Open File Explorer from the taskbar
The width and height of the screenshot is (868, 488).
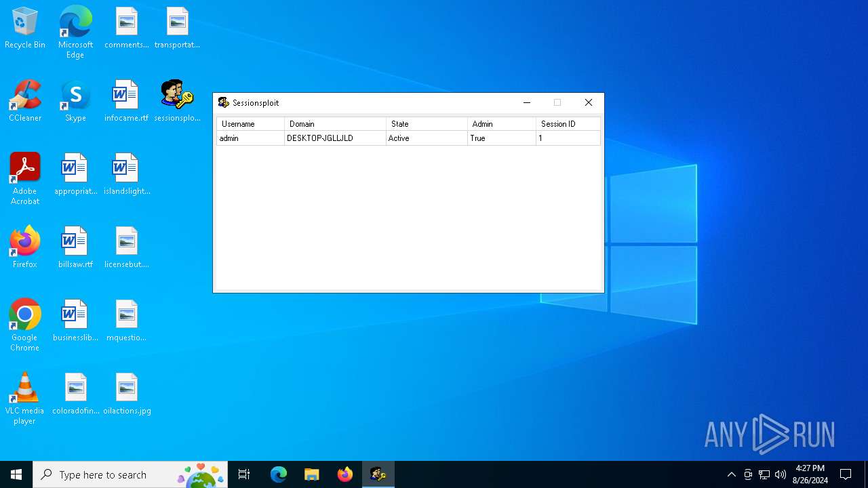pos(311,474)
